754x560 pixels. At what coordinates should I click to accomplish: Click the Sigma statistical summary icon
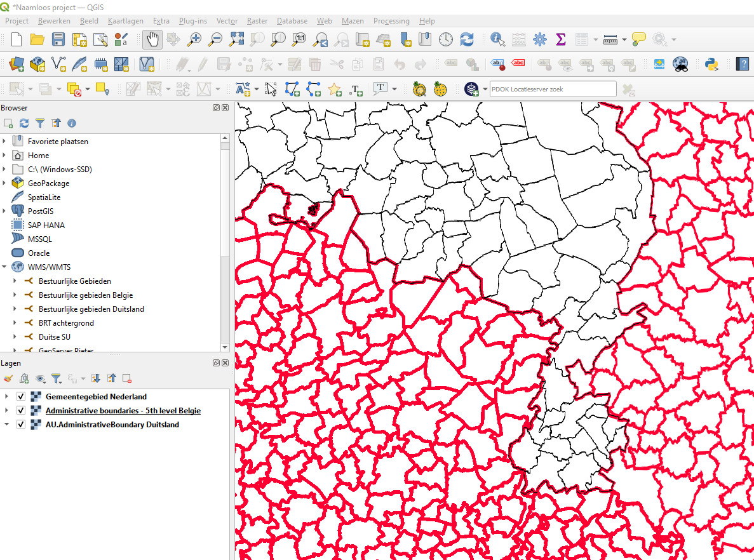pyautogui.click(x=561, y=39)
